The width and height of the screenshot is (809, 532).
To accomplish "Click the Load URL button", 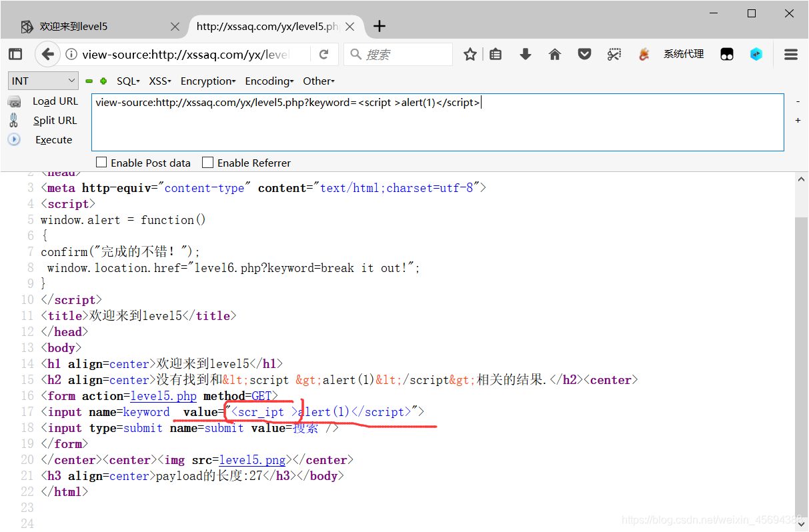I will pyautogui.click(x=55, y=101).
